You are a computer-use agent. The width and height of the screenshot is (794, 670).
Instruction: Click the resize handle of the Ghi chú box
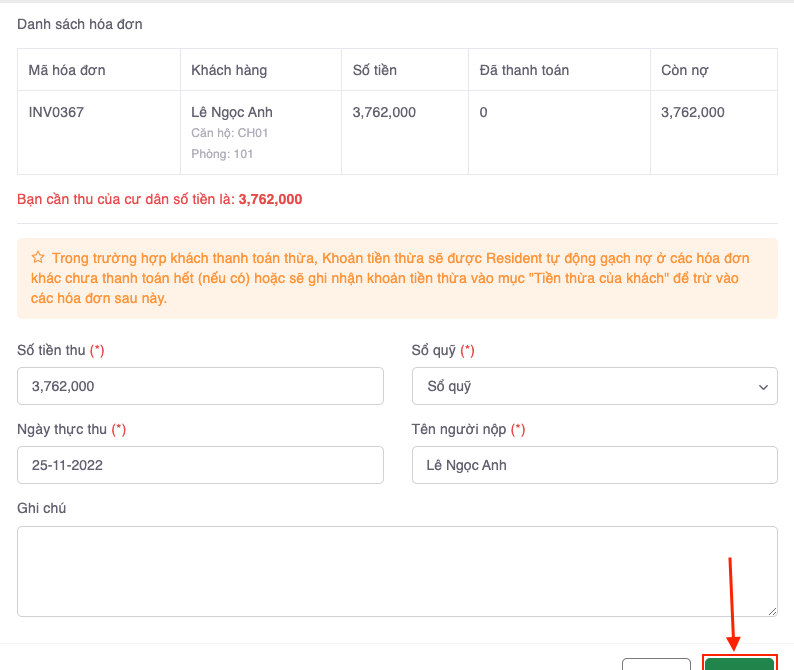(x=771, y=610)
